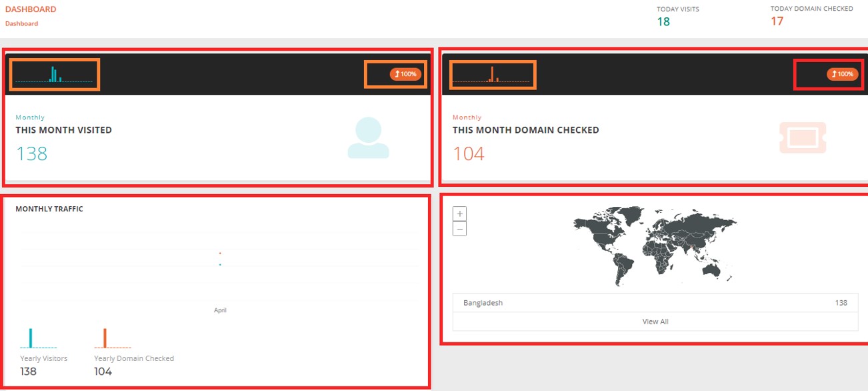Click the April label on traffic chart

pyautogui.click(x=220, y=310)
